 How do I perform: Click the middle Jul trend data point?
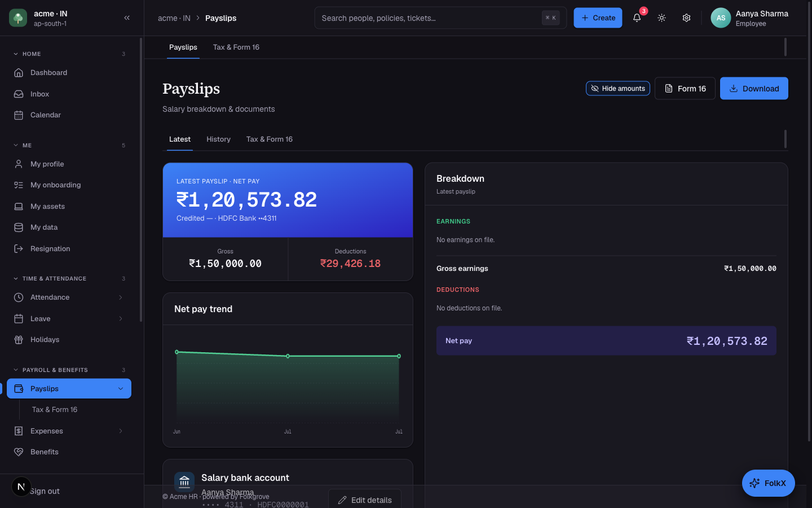288,356
